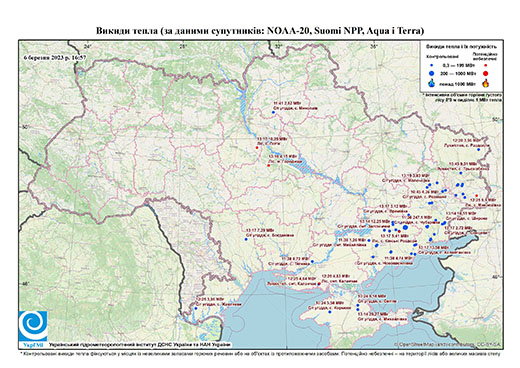Select blue marker below 11:41 2,82 МВт label

tap(273, 113)
